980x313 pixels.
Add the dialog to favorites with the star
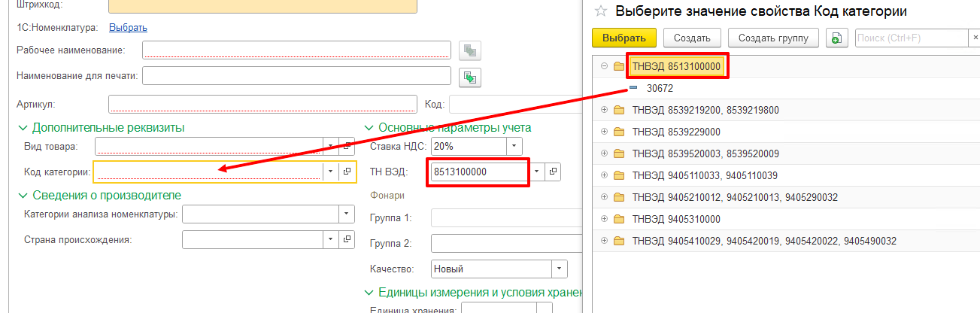point(600,11)
